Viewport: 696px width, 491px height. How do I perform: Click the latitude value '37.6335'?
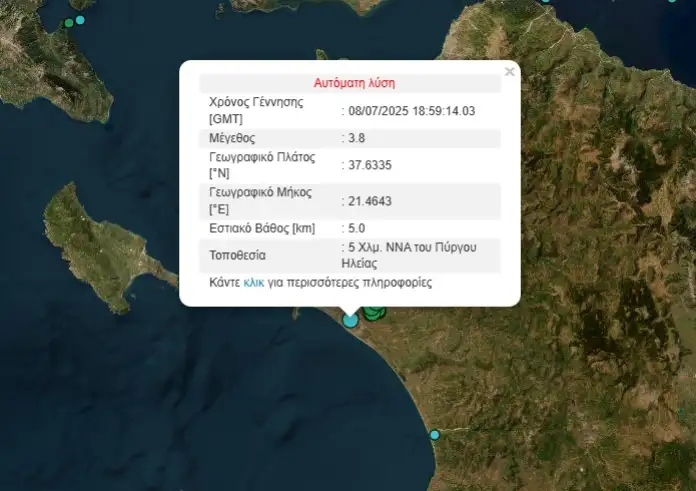click(x=370, y=165)
